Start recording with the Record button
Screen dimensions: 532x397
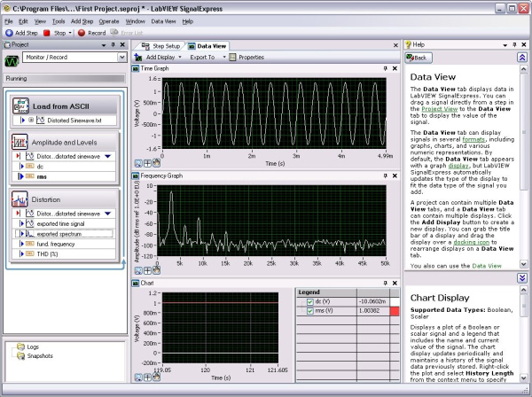[90, 32]
